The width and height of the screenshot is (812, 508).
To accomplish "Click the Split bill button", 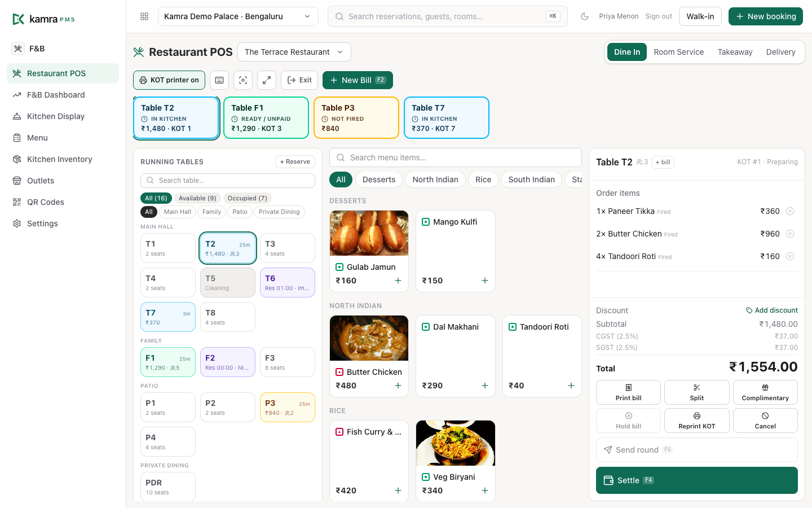I will (697, 392).
